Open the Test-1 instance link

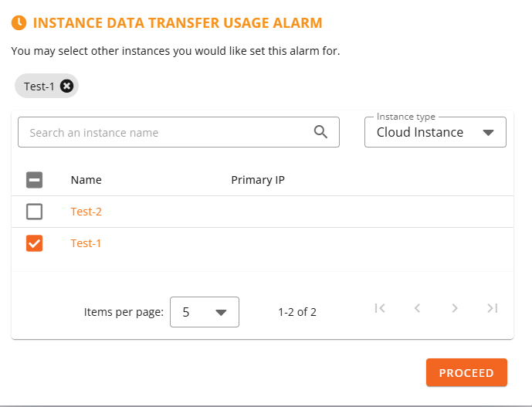(86, 243)
